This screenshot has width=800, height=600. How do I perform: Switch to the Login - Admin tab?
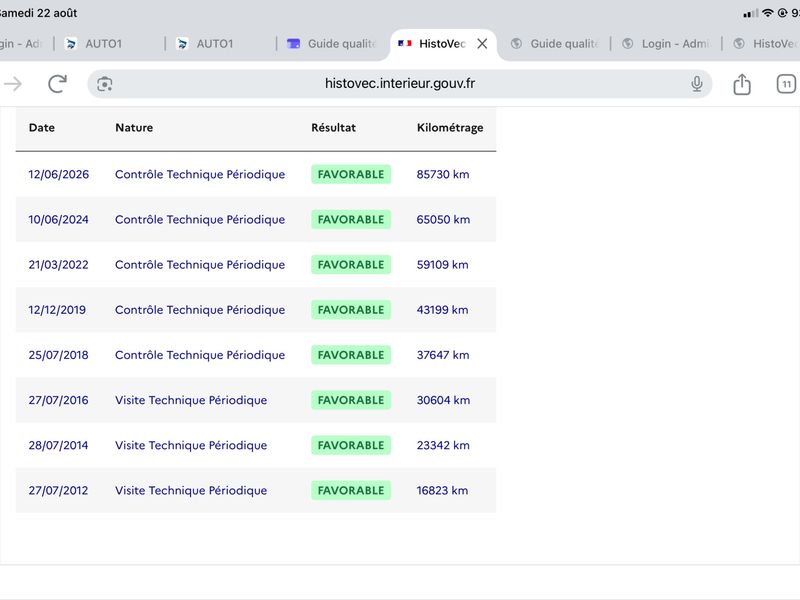point(666,44)
